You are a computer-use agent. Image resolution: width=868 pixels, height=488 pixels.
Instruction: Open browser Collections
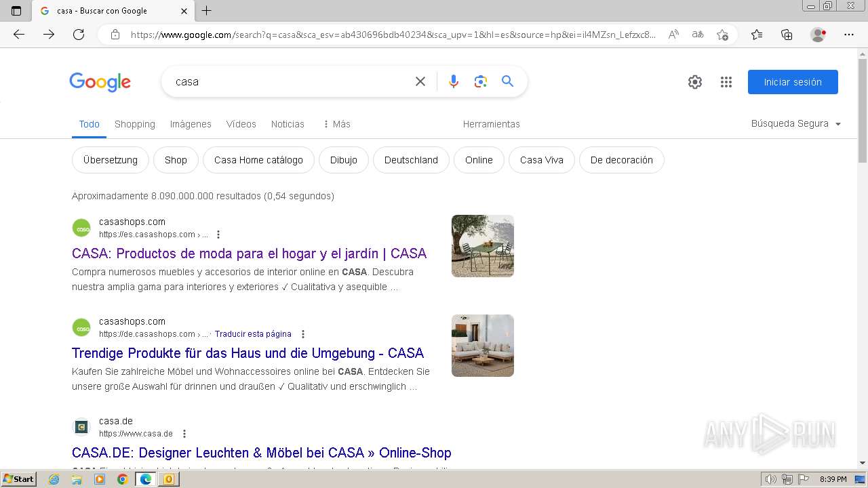click(787, 35)
